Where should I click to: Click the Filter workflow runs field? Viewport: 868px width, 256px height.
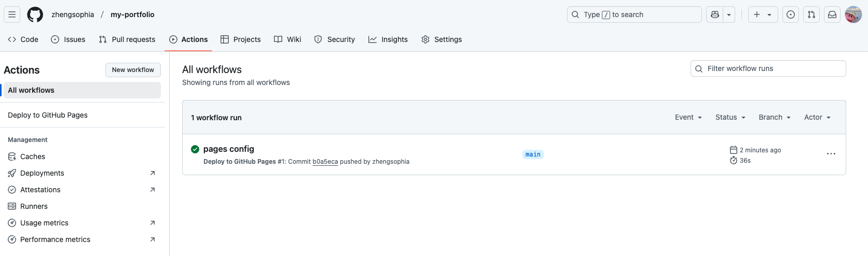(x=773, y=68)
